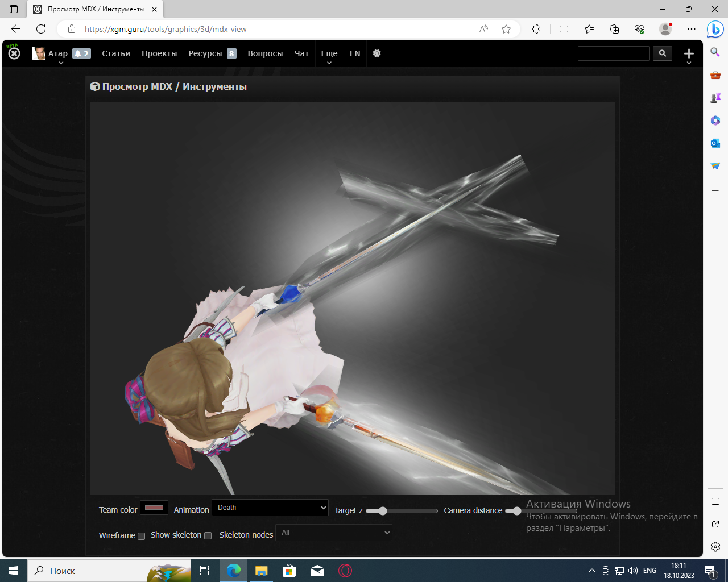This screenshot has height=582, width=728.
Task: Show hidden system tray icons
Action: pyautogui.click(x=592, y=571)
